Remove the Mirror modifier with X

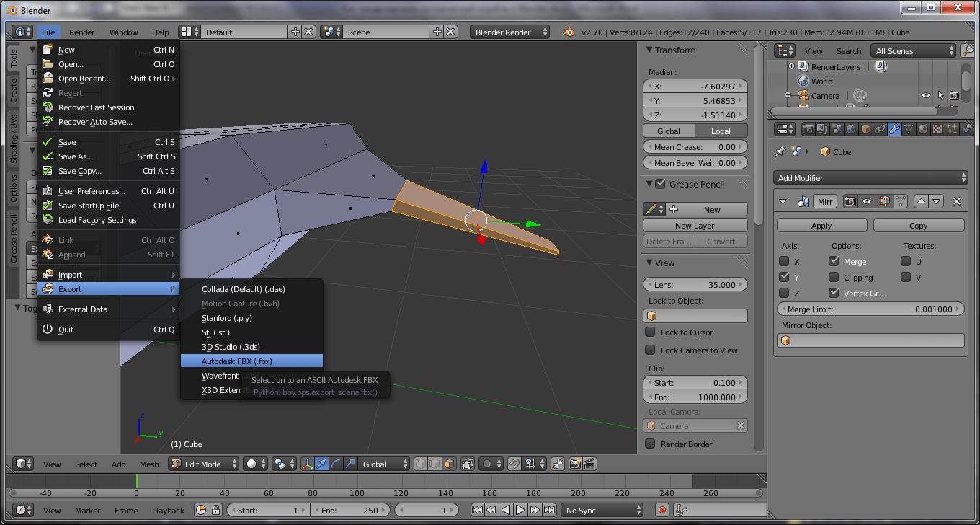coord(957,201)
